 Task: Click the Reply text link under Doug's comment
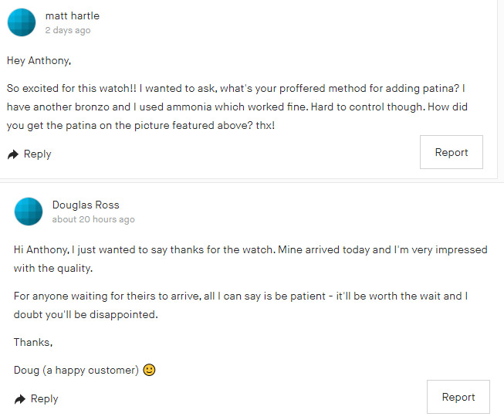[x=44, y=399]
